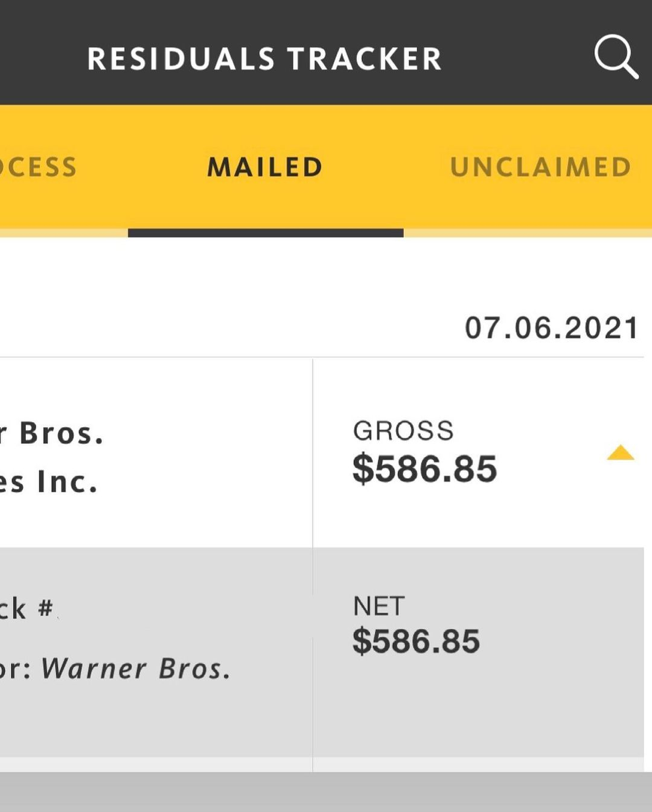The width and height of the screenshot is (652, 812).
Task: Tap the RESIDUALS TRACKER header title
Action: coord(264,59)
